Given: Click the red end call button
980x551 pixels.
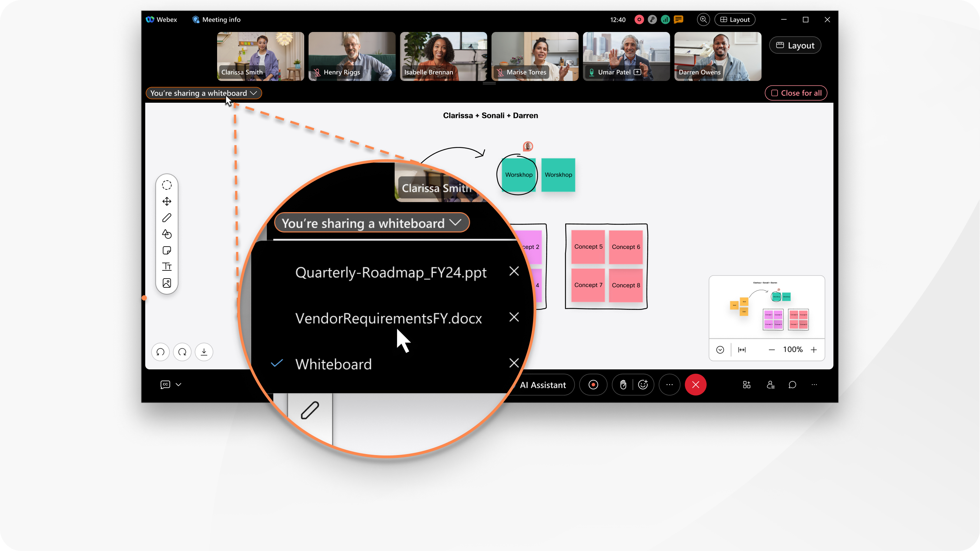Looking at the screenshot, I should (x=695, y=384).
